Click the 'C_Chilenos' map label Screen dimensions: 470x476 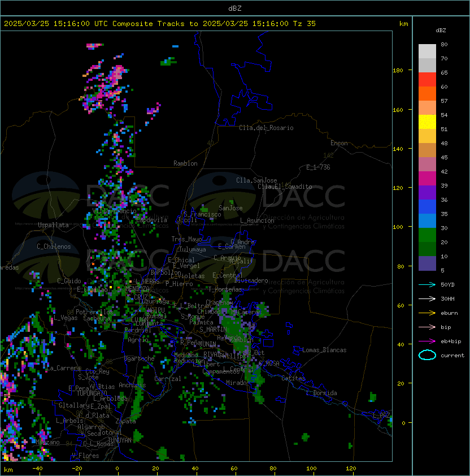[54, 246]
